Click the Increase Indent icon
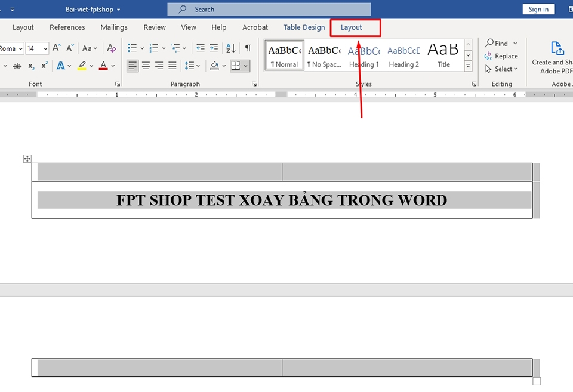 (x=215, y=48)
